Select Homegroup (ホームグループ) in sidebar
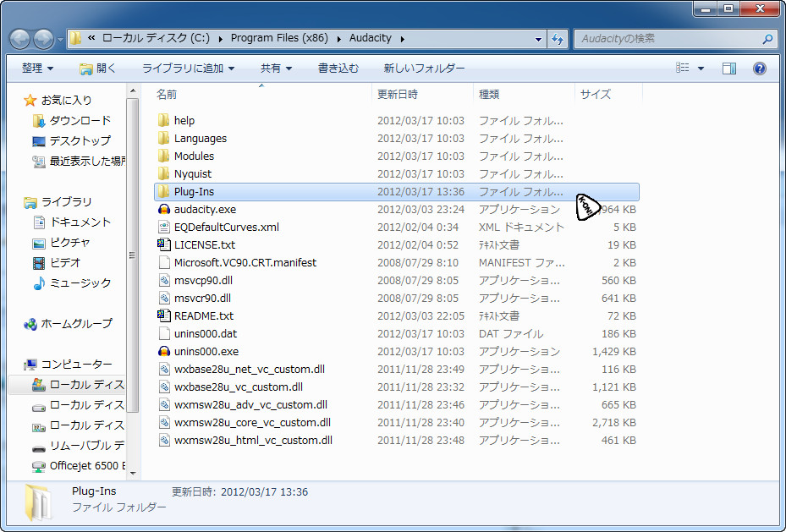Image resolution: width=786 pixels, height=532 pixels. click(x=68, y=324)
